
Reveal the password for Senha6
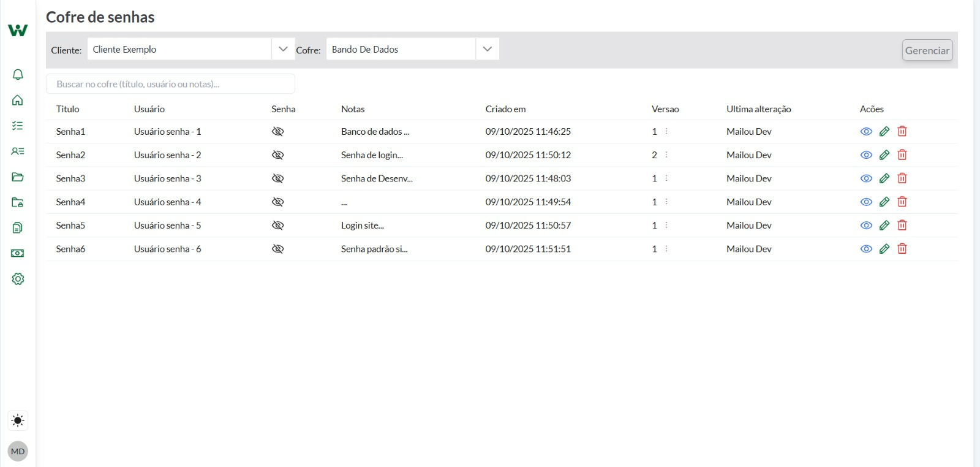coord(278,249)
